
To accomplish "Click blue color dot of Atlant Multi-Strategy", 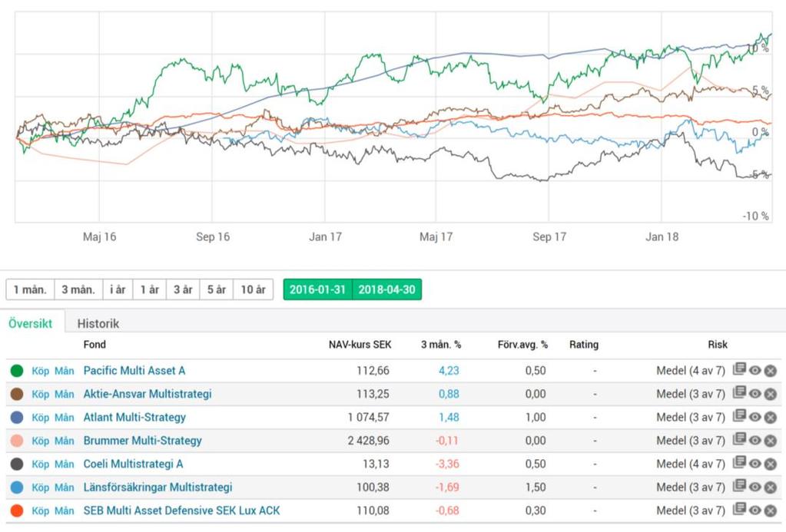I will click(x=17, y=418).
